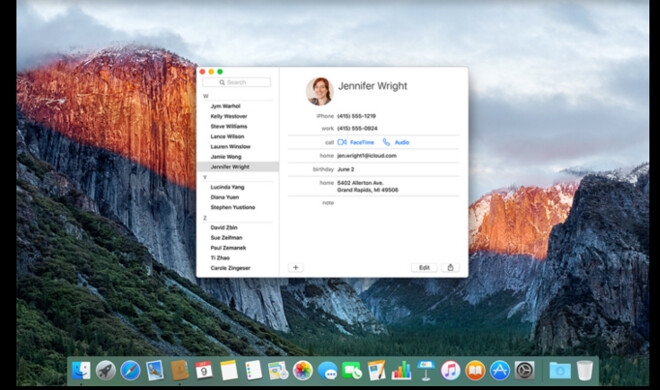Launch Pages from the dock
Image resolution: width=660 pixels, height=390 pixels.
click(376, 371)
